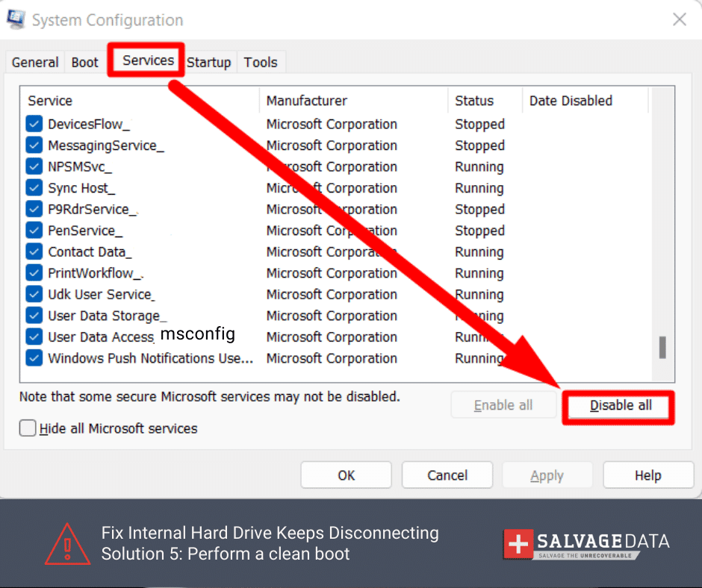Close the System Configuration window
The width and height of the screenshot is (702, 588).
tap(679, 20)
